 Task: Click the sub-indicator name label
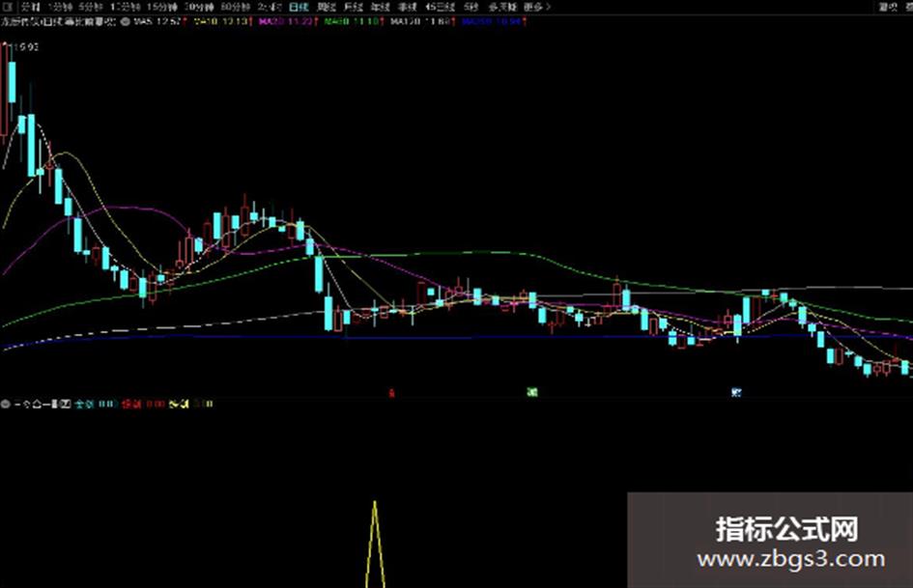42,404
